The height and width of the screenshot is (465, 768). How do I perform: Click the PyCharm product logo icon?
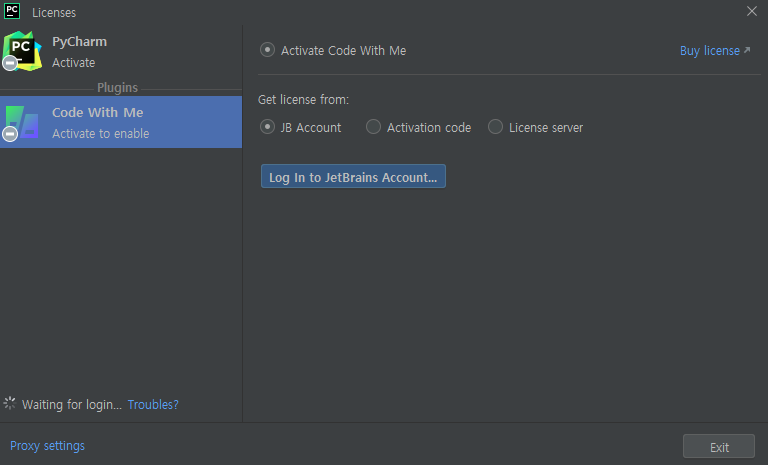click(23, 50)
